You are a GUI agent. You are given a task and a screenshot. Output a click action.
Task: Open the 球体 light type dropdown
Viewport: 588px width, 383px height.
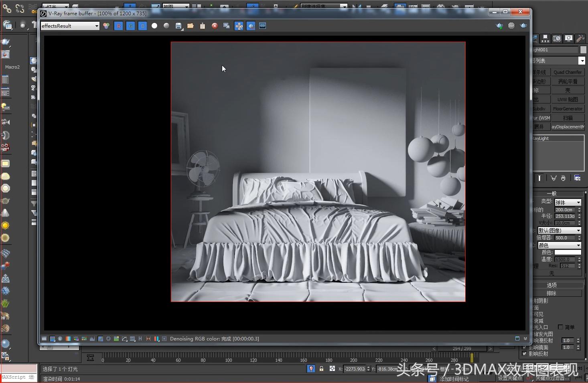(568, 203)
